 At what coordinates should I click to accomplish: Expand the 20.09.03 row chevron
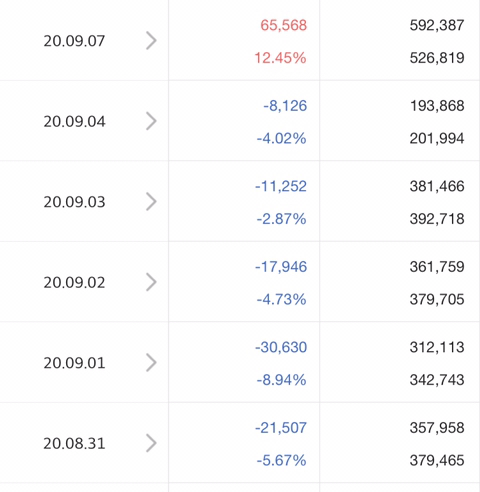pyautogui.click(x=151, y=202)
